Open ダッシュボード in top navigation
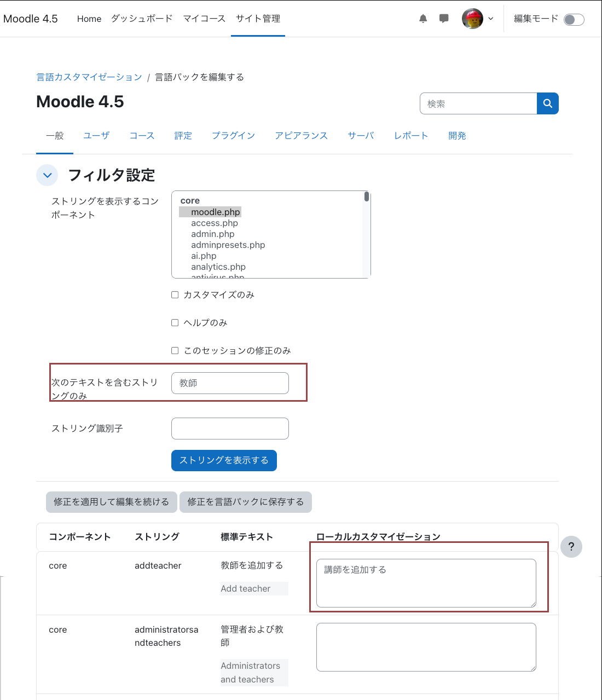The height and width of the screenshot is (700, 602). [142, 19]
